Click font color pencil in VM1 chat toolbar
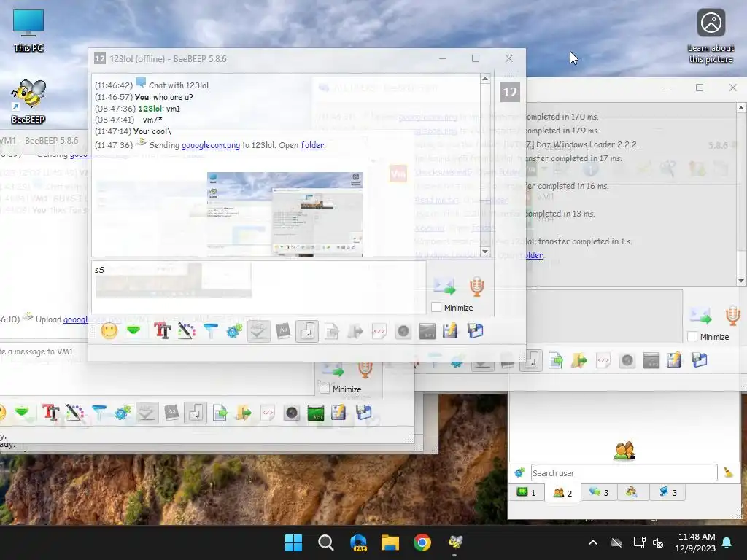 point(75,413)
